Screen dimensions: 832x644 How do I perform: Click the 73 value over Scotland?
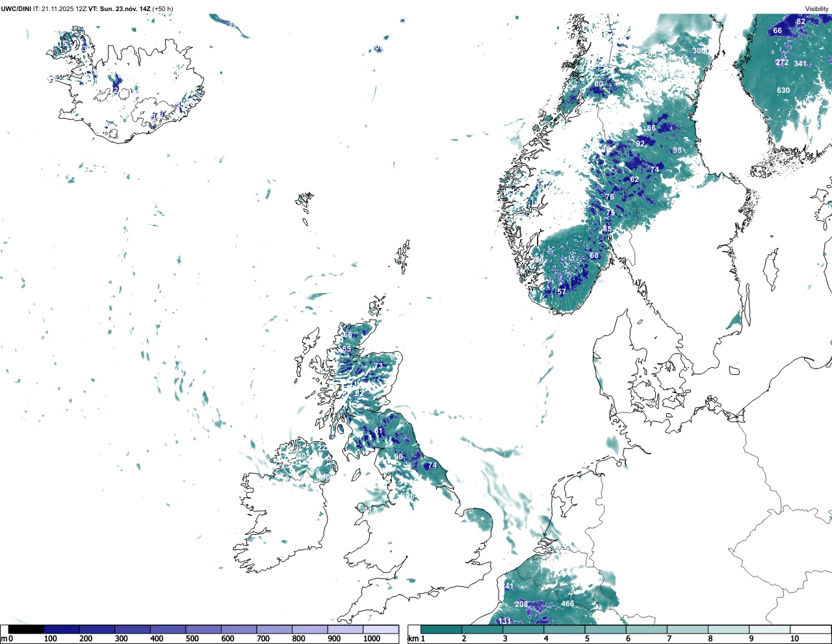pos(379,365)
